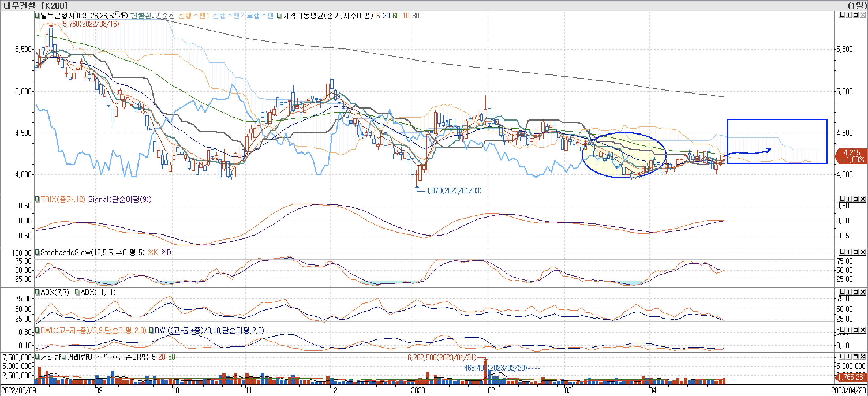Screen dimensions: 868x396
Task: Maximize the main price chart panel
Action: [856, 15]
